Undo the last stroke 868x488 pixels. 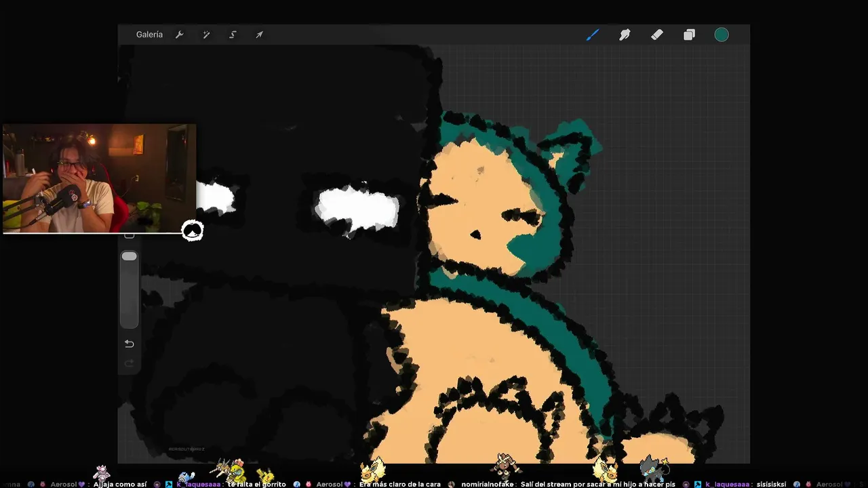129,344
